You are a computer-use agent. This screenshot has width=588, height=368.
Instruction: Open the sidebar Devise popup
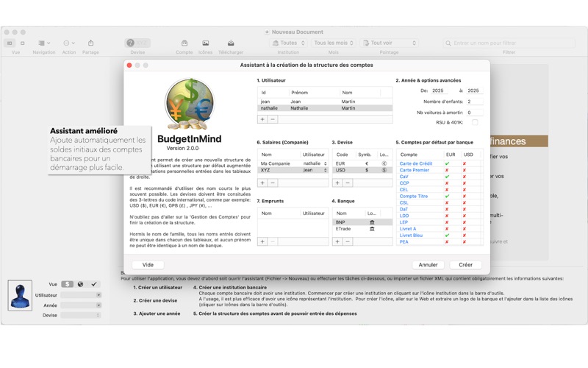[x=81, y=316]
